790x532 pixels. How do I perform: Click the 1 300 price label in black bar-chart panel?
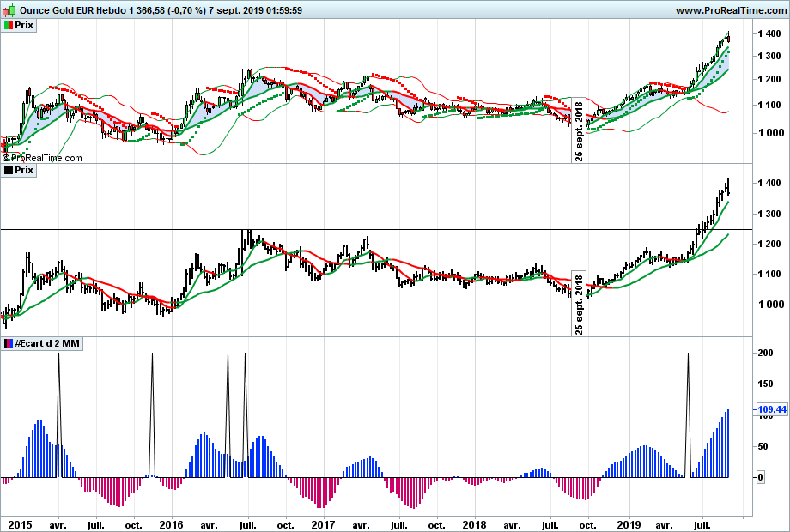[769, 214]
